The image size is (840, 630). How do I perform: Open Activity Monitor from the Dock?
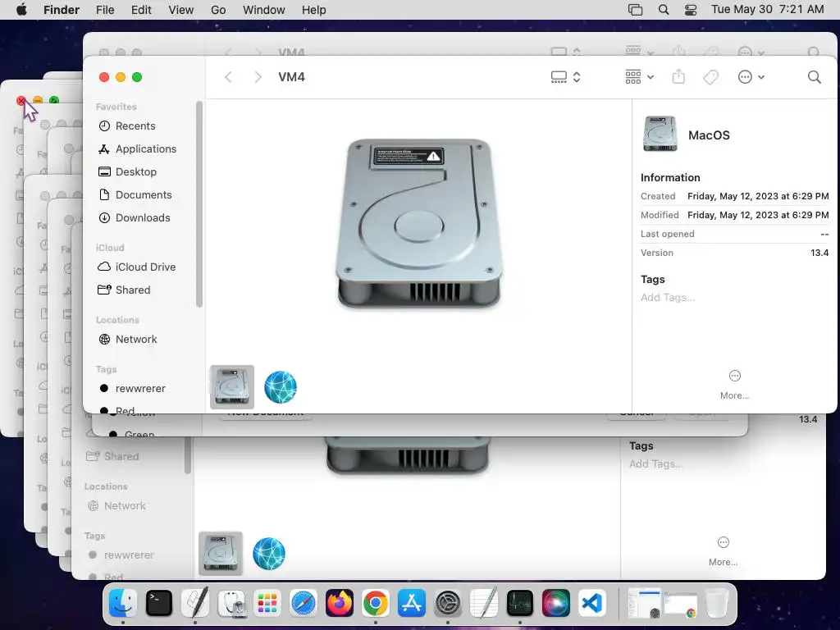[x=519, y=603]
